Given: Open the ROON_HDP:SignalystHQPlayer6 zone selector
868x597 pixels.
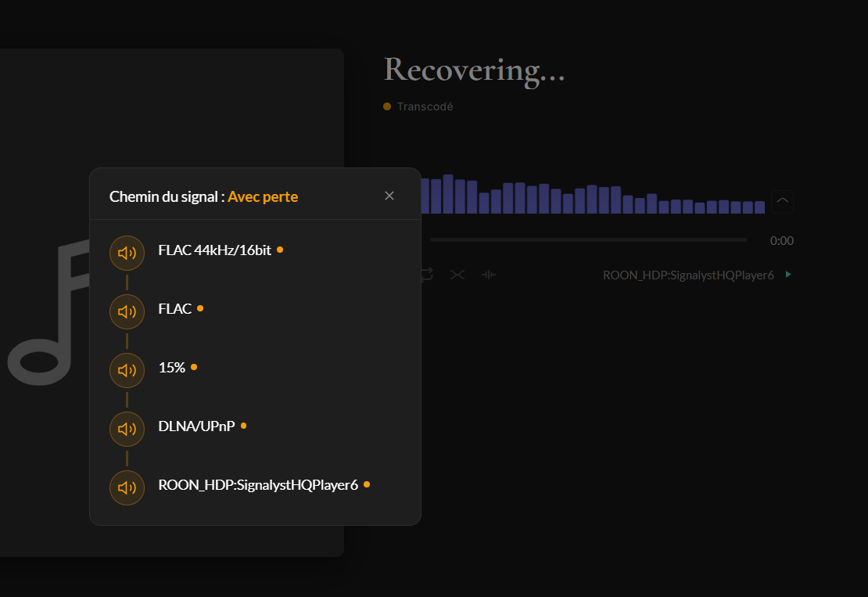Looking at the screenshot, I should [688, 275].
